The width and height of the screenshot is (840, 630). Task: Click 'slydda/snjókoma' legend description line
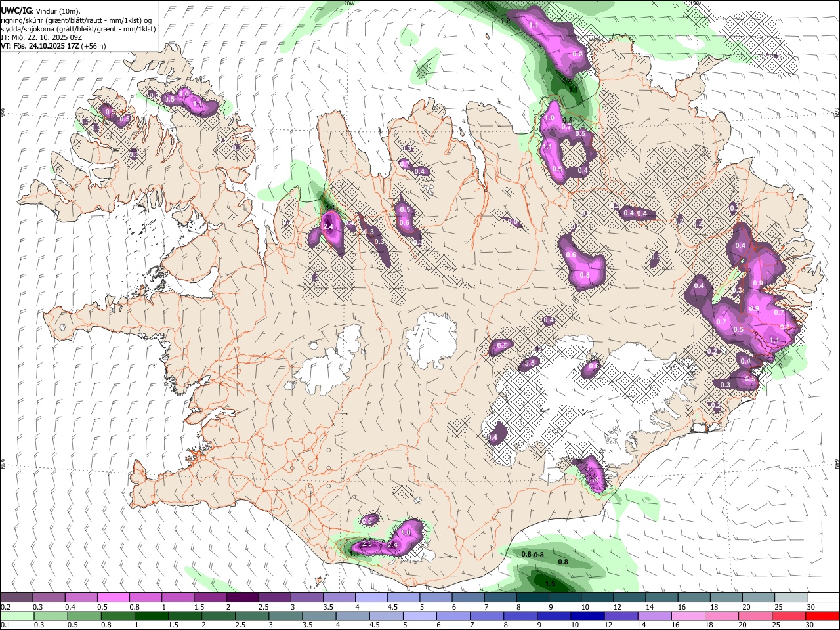(77, 29)
